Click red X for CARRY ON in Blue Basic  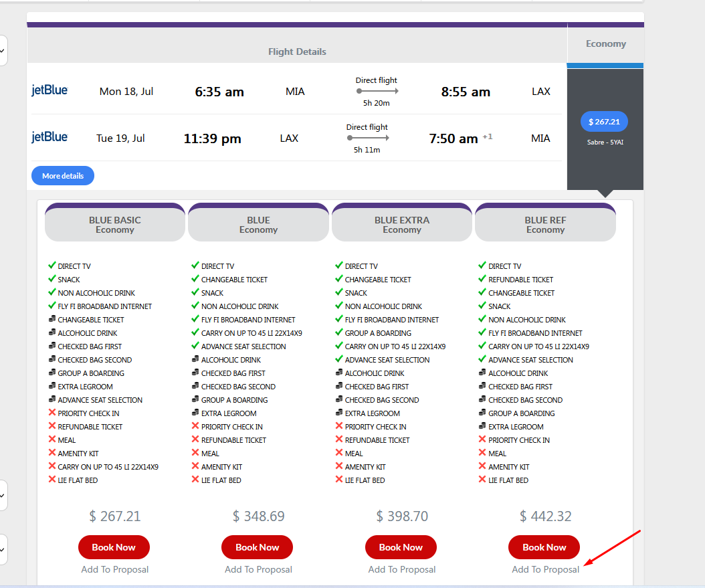52,466
